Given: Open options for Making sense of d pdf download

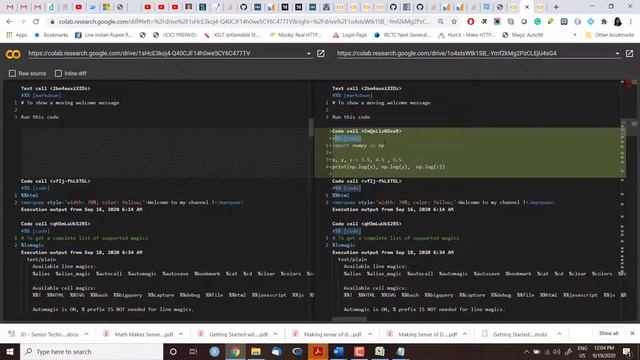Looking at the screenshot, I should [370, 334].
